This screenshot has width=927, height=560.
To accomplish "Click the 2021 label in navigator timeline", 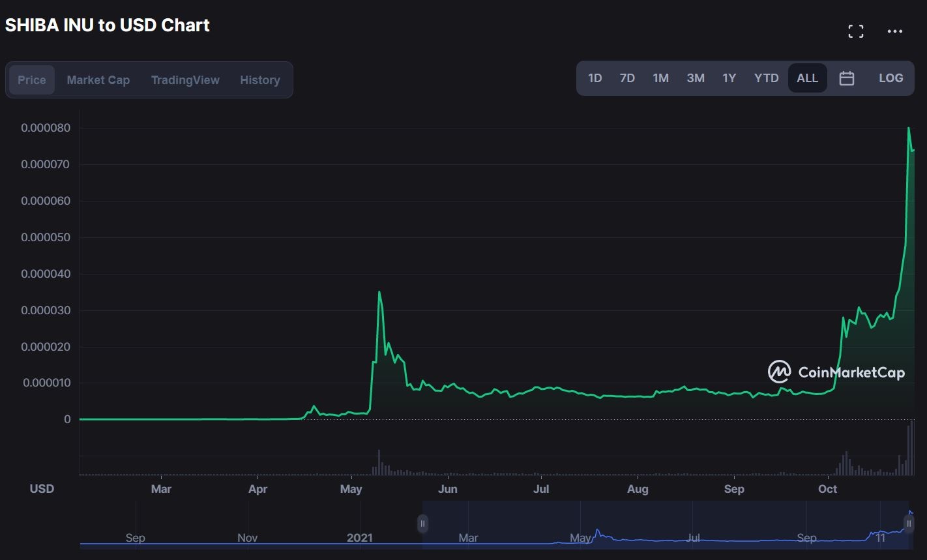I will (x=359, y=538).
